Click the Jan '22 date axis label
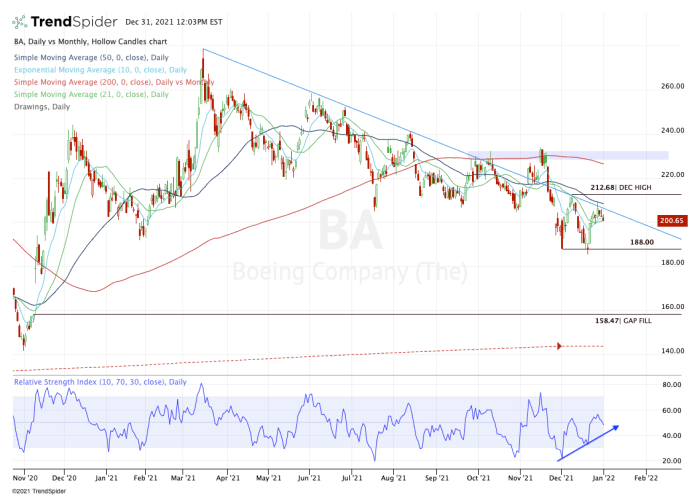The image size is (700, 497). click(604, 478)
